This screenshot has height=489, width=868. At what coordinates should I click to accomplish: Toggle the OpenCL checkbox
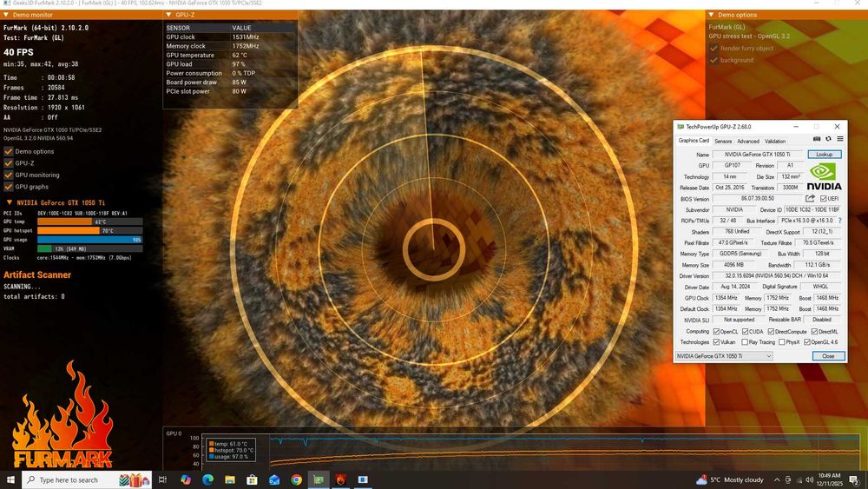tap(716, 331)
